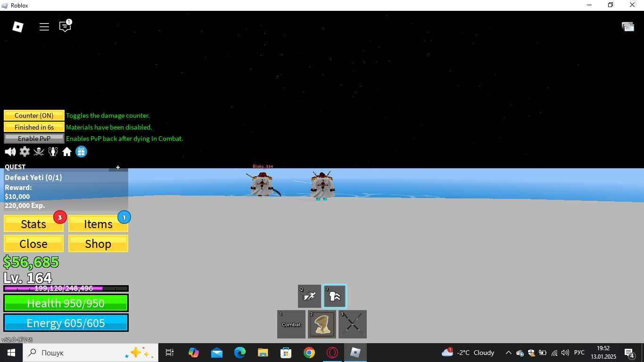Select the player Bloks_334 character
The image size is (644, 362).
click(262, 184)
